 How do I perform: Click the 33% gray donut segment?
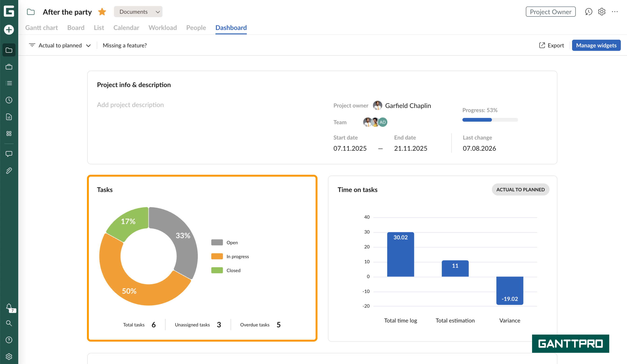(x=183, y=235)
